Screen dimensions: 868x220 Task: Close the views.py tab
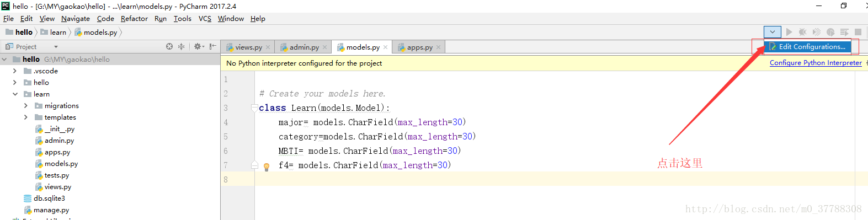268,47
